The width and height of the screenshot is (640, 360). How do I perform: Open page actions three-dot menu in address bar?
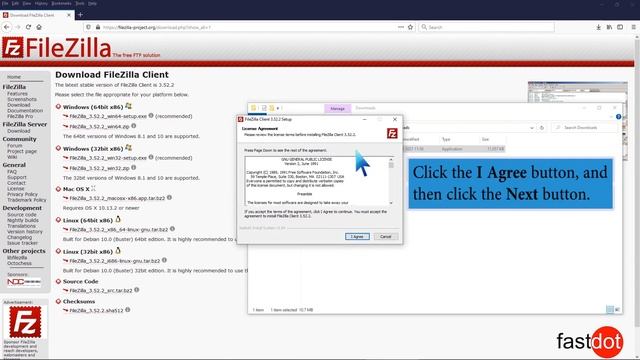(401, 27)
